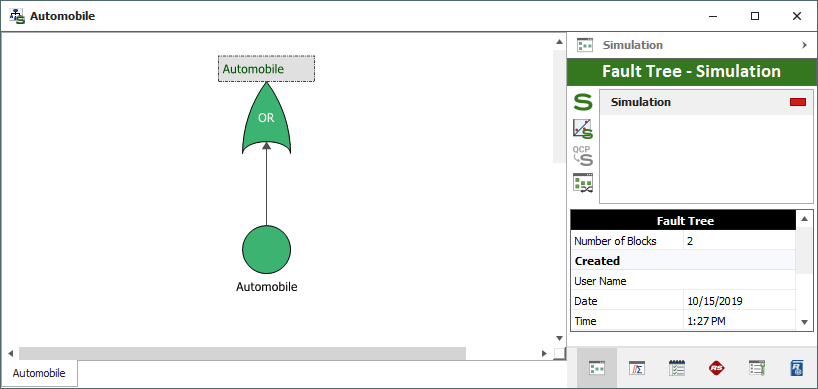Click diagram horizontal scrollbar right arrow

tap(545, 354)
